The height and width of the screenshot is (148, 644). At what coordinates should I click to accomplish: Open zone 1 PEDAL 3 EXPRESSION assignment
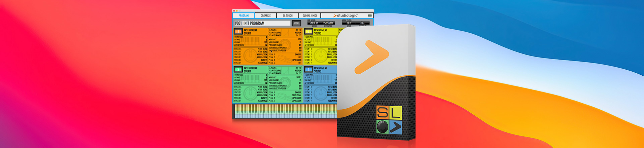(x=285, y=60)
